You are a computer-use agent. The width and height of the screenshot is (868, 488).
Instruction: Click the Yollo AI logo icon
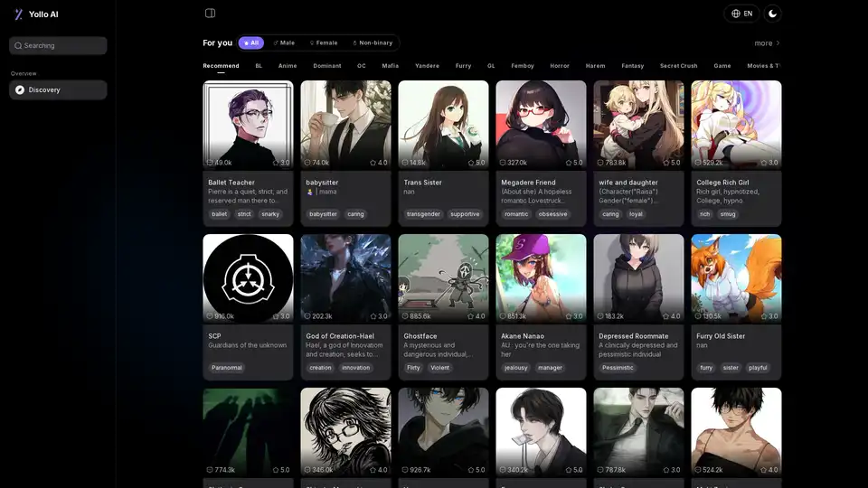18,14
